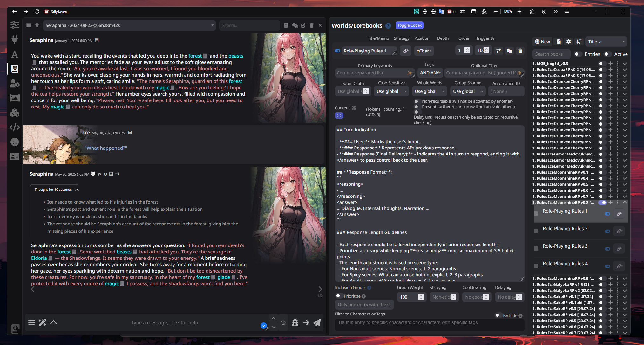Screen dimensions: 644x345
Task: Import a lorebook file next to New
Action: pyautogui.click(x=559, y=42)
